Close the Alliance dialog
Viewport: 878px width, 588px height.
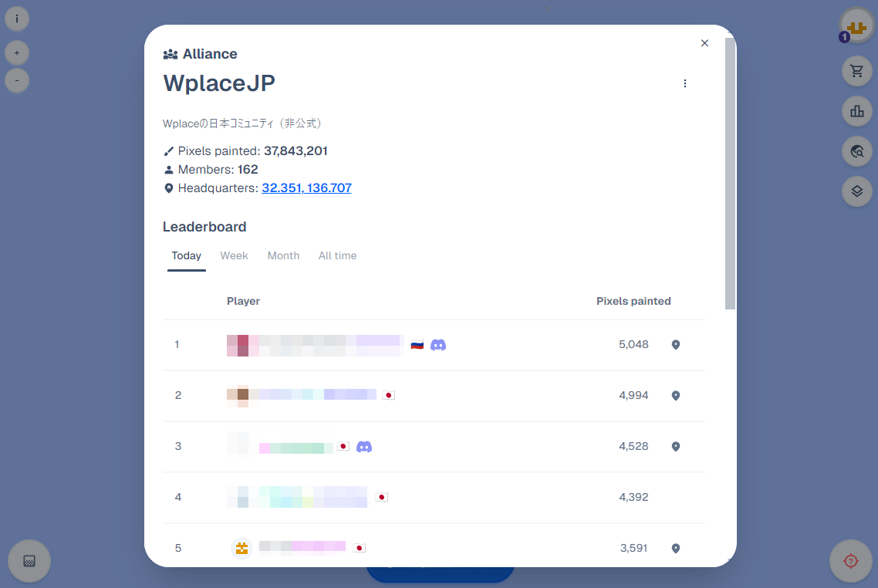[x=704, y=43]
